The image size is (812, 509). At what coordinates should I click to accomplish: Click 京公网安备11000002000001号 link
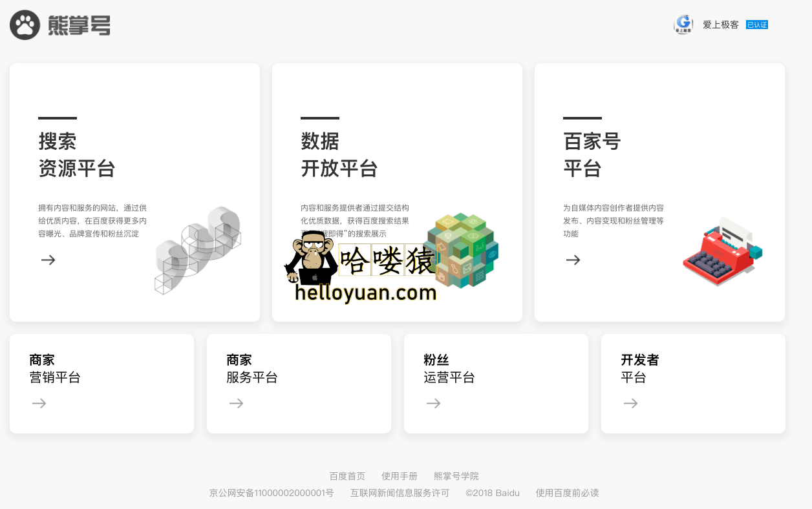click(272, 493)
